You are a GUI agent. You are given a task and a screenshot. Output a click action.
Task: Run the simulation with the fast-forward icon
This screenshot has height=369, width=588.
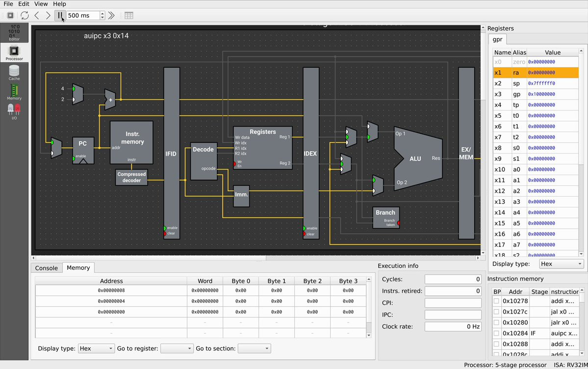112,16
